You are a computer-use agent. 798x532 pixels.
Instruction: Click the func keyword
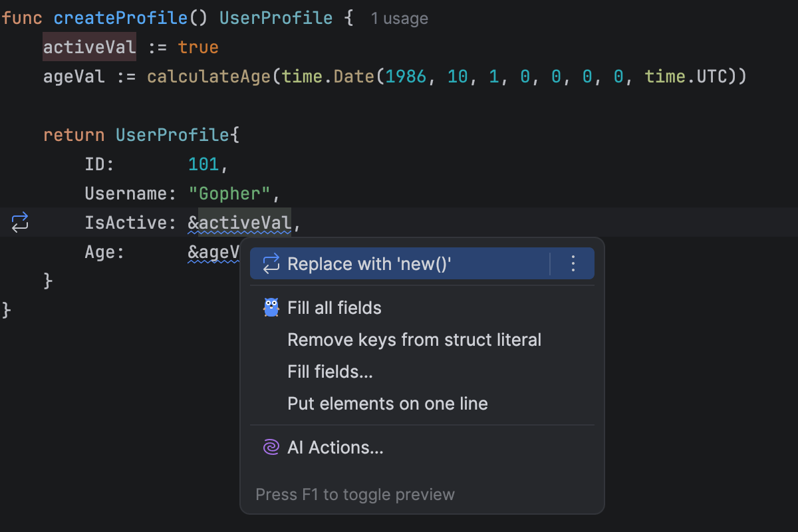pyautogui.click(x=22, y=18)
